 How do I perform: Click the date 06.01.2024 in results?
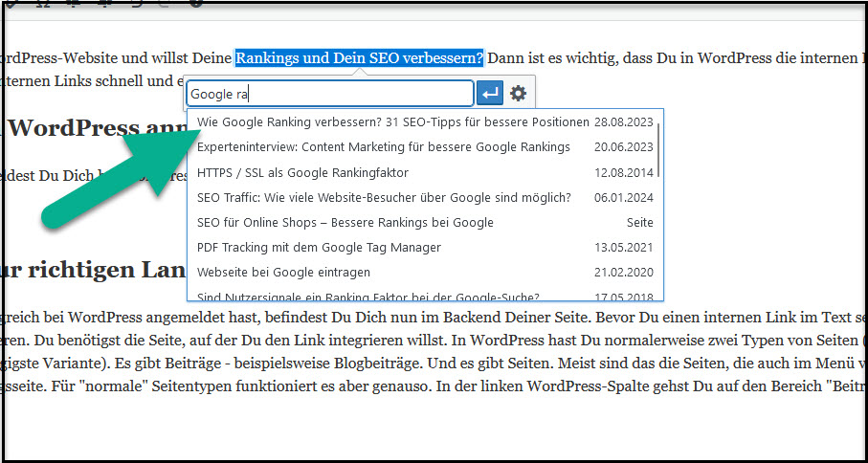pyautogui.click(x=624, y=197)
